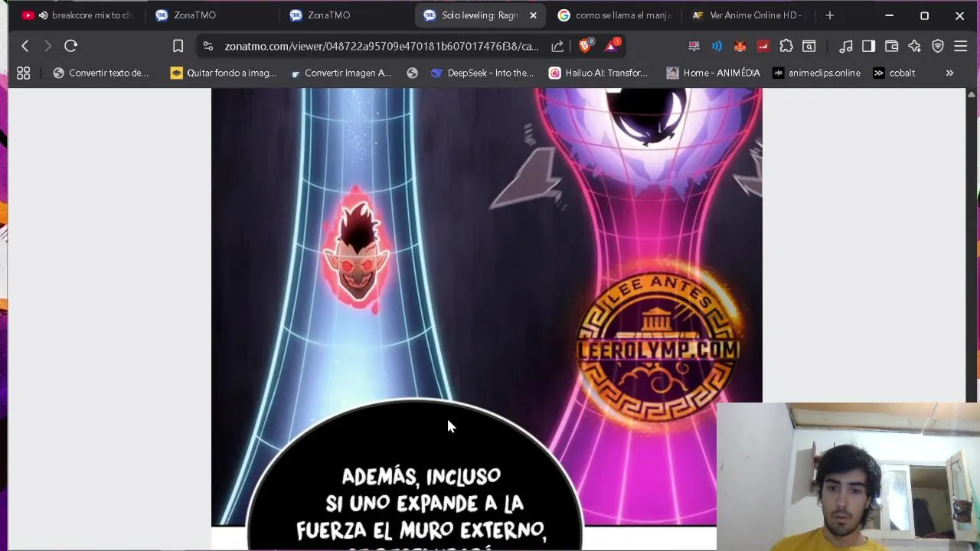The height and width of the screenshot is (551, 980).
Task: Click the blue sound-waves extension icon
Action: 717,46
